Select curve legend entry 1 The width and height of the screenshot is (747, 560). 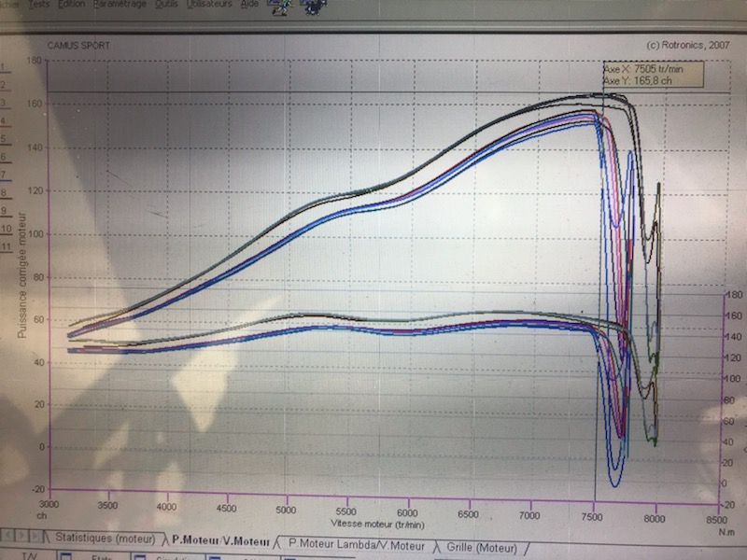click(x=4, y=67)
